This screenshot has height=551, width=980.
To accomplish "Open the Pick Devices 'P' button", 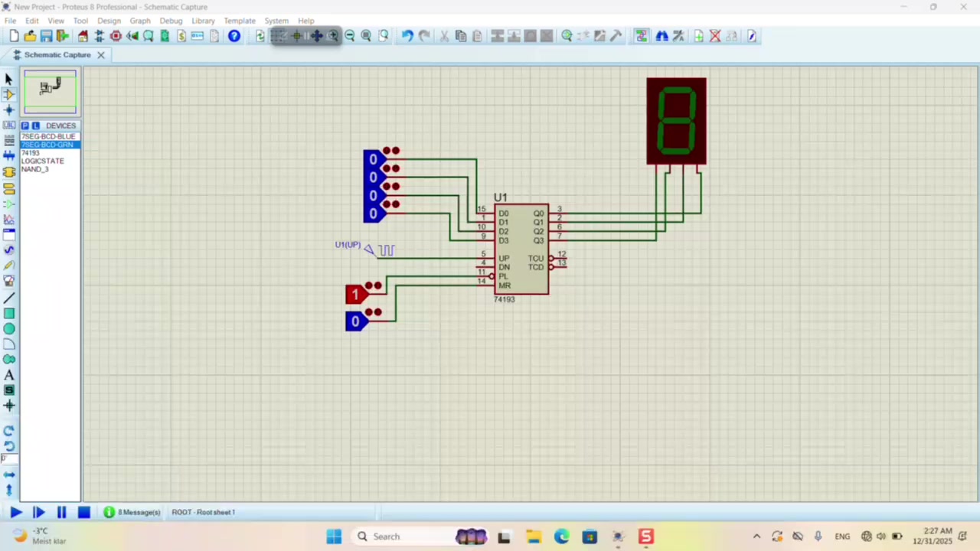I will (x=25, y=126).
